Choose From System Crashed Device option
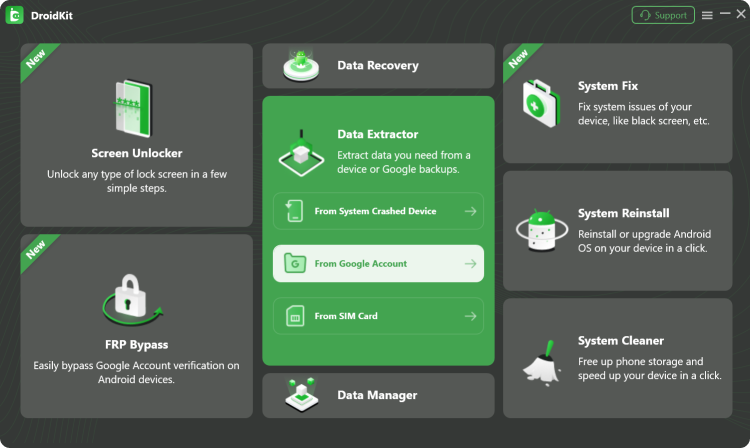 [377, 211]
